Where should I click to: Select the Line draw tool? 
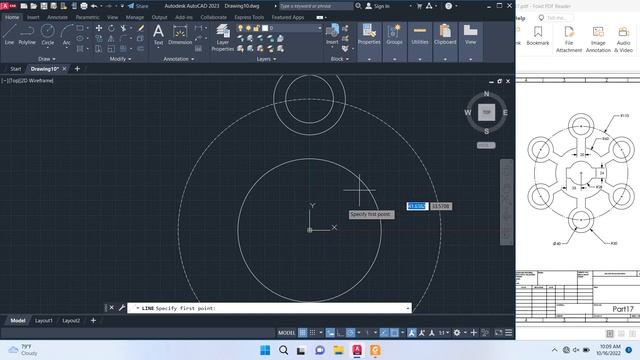[x=9, y=34]
